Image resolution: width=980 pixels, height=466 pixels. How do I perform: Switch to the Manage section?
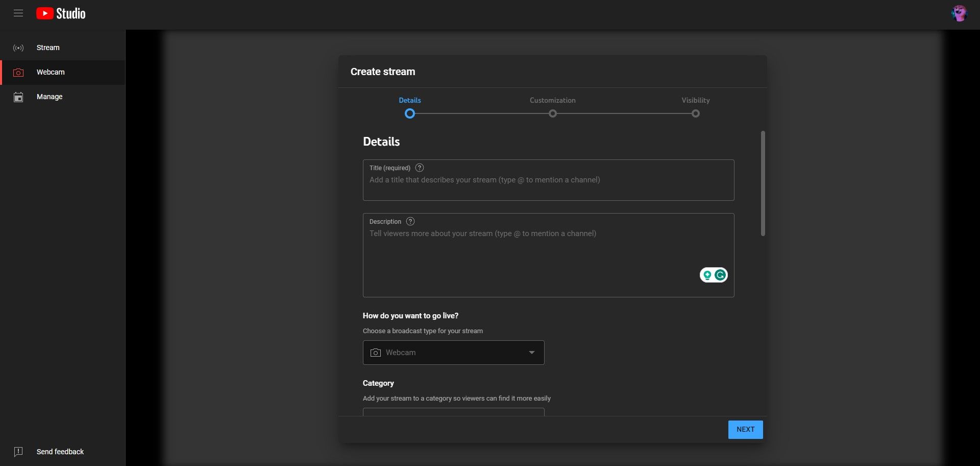(x=50, y=97)
